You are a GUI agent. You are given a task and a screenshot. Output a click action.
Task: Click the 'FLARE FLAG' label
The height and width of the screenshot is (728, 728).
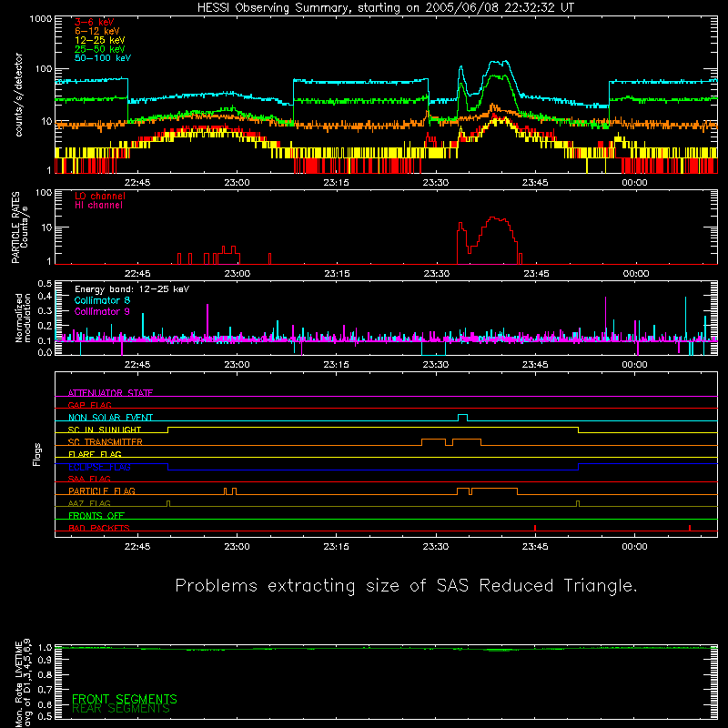click(x=95, y=454)
